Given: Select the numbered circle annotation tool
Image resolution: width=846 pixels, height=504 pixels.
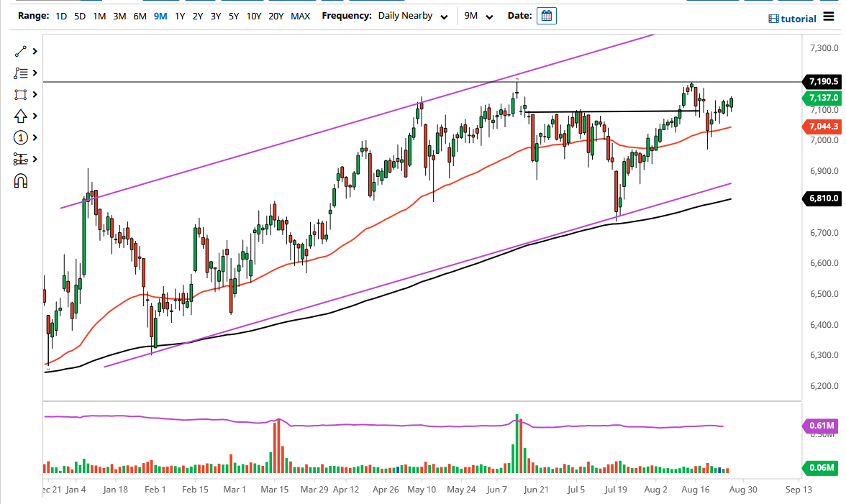Looking at the screenshot, I should point(19,137).
